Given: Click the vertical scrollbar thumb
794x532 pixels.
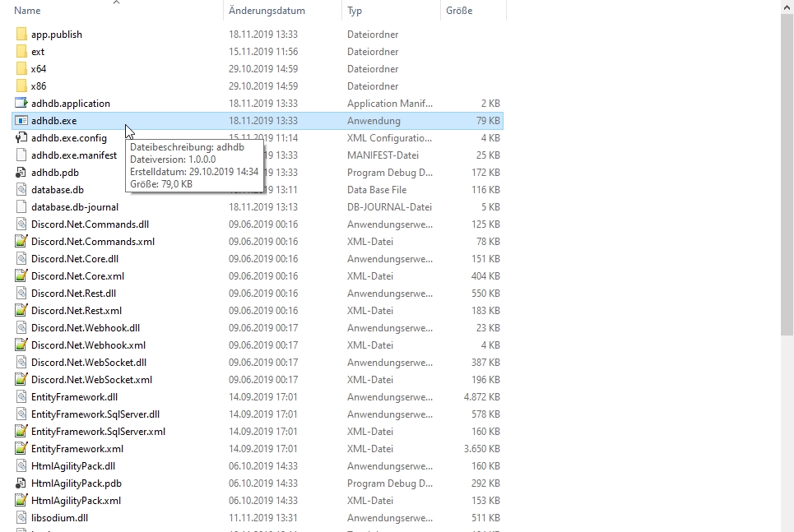Looking at the screenshot, I should tap(787, 174).
